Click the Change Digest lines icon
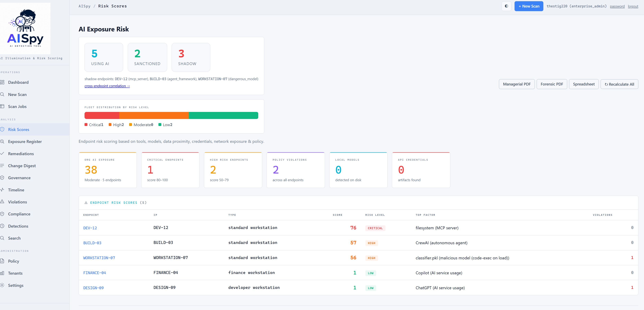Screen dimensions: 644x310 [2, 166]
